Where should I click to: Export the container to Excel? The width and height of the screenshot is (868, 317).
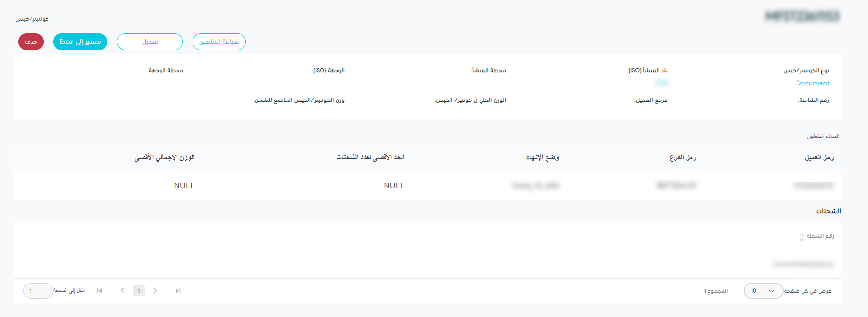80,42
